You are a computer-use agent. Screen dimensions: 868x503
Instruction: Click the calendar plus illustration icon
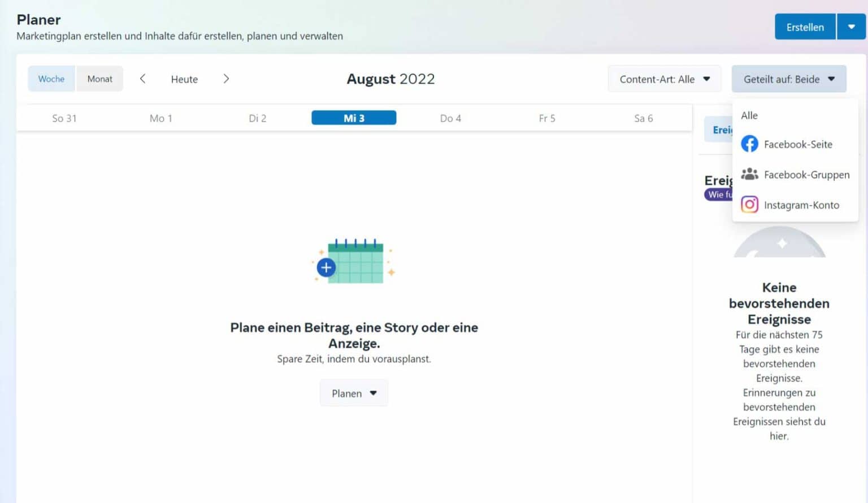point(354,261)
